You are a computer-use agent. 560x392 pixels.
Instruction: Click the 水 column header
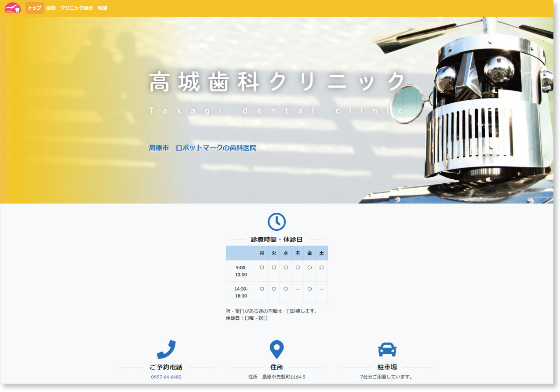click(x=286, y=253)
